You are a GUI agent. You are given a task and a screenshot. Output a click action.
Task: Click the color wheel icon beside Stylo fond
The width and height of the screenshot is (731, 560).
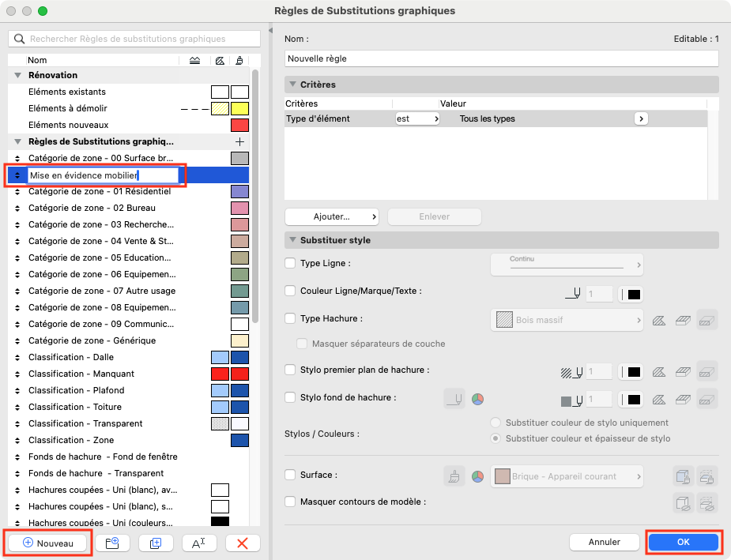click(x=477, y=400)
